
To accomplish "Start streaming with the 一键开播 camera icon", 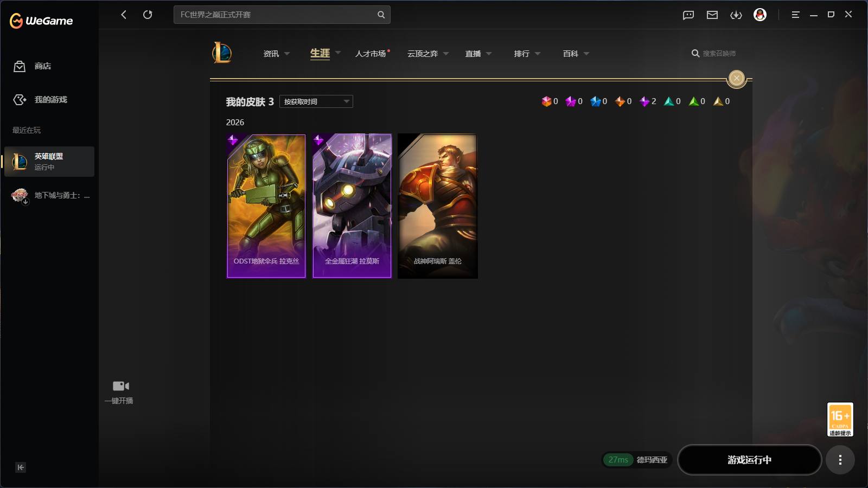I will point(120,386).
